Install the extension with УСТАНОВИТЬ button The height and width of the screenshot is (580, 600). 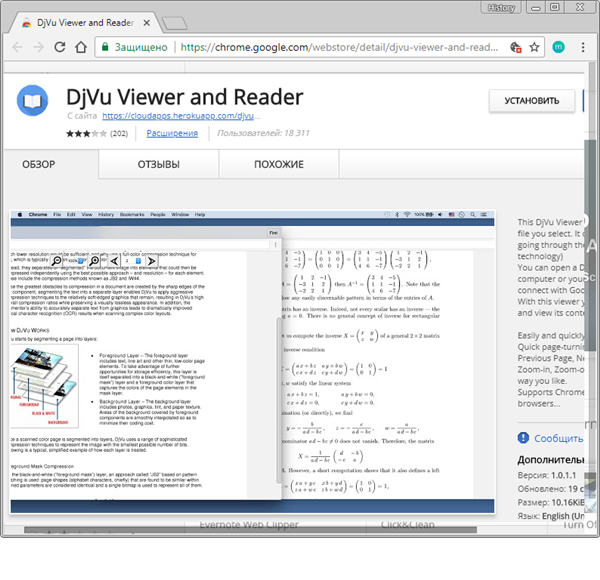(x=532, y=101)
